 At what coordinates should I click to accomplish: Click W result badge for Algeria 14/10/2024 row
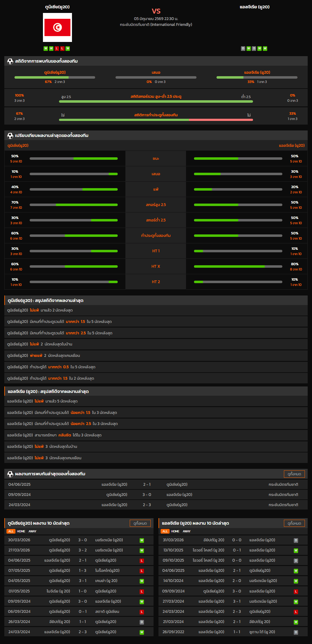[x=296, y=581]
